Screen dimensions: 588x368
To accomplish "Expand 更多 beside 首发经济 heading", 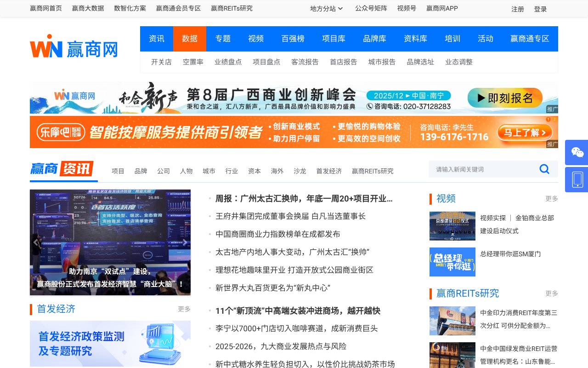I will coord(184,309).
